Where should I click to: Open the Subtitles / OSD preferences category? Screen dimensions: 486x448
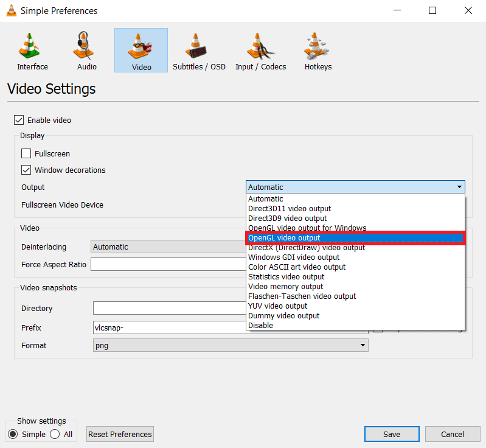199,51
